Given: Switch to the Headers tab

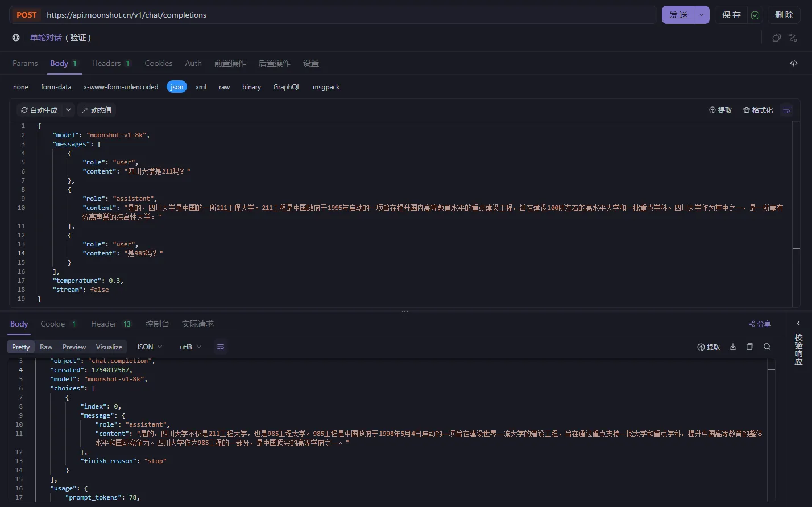Looking at the screenshot, I should point(111,63).
